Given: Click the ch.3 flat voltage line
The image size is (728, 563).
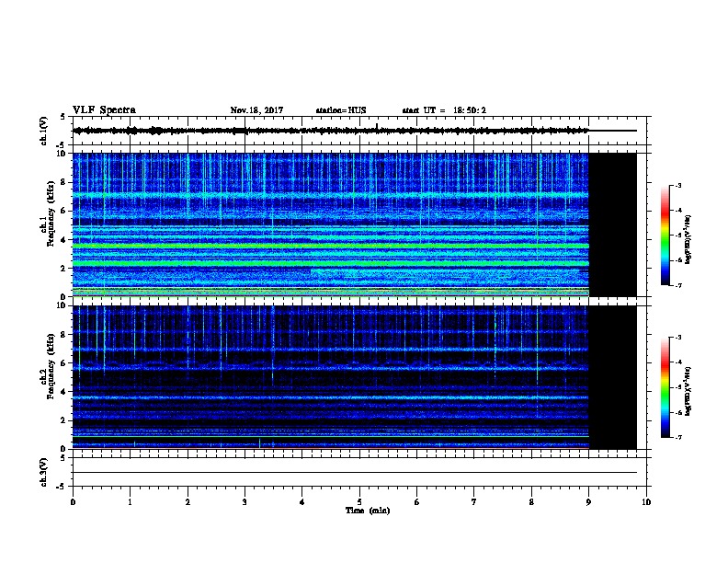Looking at the screenshot, I should point(354,473).
